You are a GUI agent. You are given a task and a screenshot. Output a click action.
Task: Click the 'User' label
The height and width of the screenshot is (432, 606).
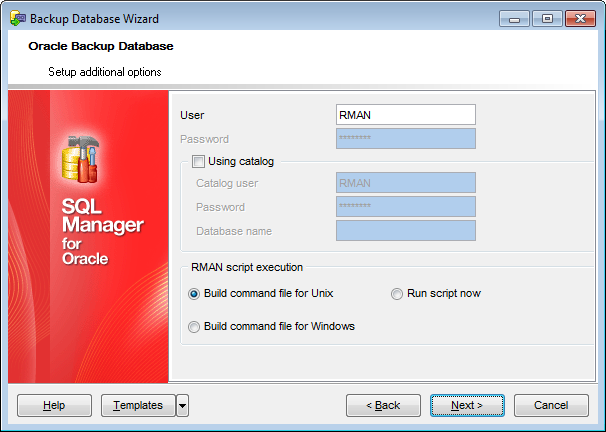point(192,115)
